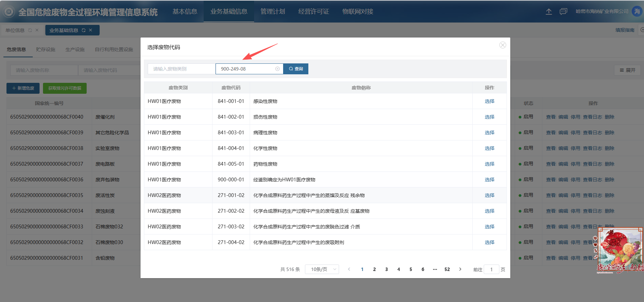The height and width of the screenshot is (302, 644).
Task: Refresh the 业务基础信息 tab
Action: (84, 30)
